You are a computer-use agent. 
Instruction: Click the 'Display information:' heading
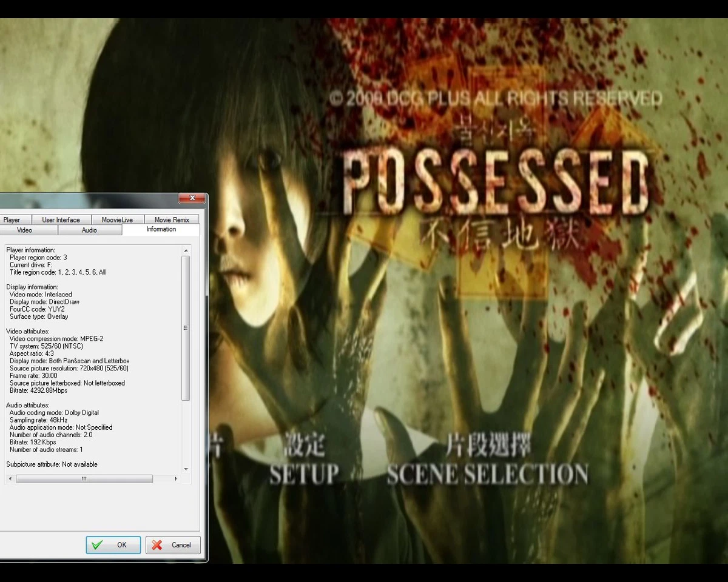(32, 287)
